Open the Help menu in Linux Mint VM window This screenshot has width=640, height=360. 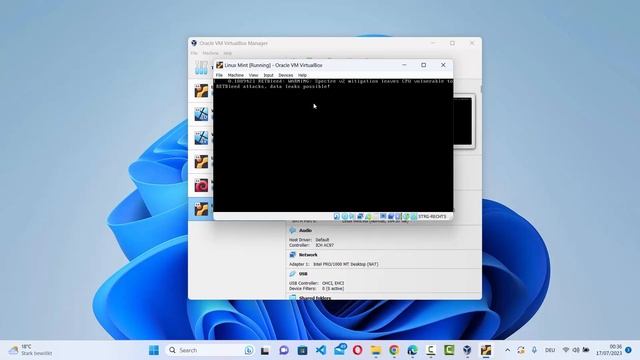tap(302, 75)
